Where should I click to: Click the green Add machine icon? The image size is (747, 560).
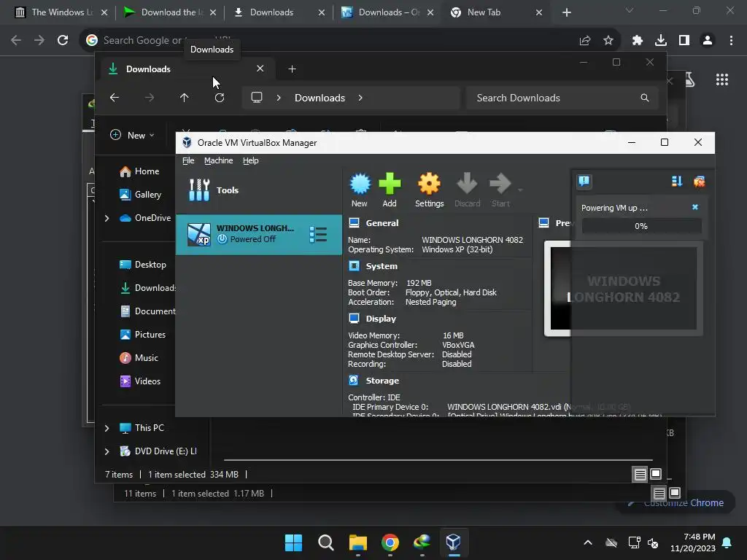(x=390, y=190)
